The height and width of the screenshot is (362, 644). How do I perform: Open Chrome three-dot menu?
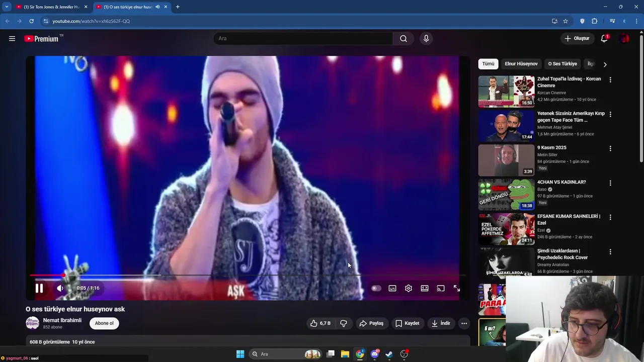click(636, 21)
